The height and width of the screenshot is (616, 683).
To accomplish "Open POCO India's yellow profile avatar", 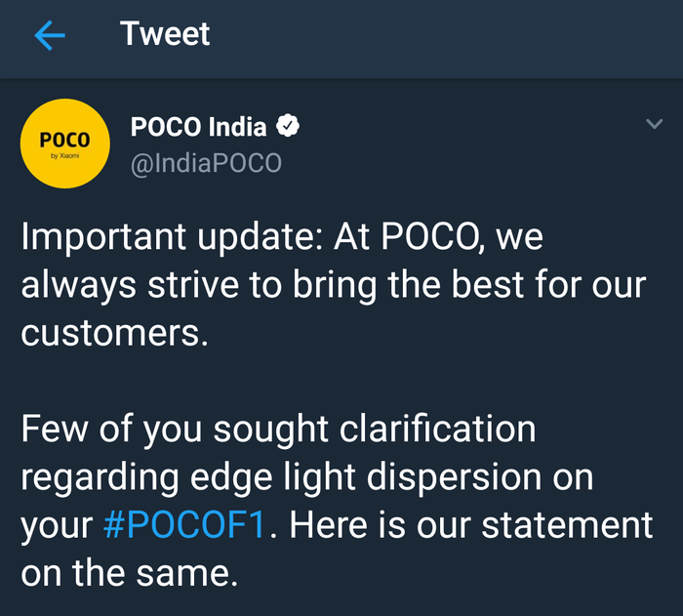I will [x=65, y=144].
